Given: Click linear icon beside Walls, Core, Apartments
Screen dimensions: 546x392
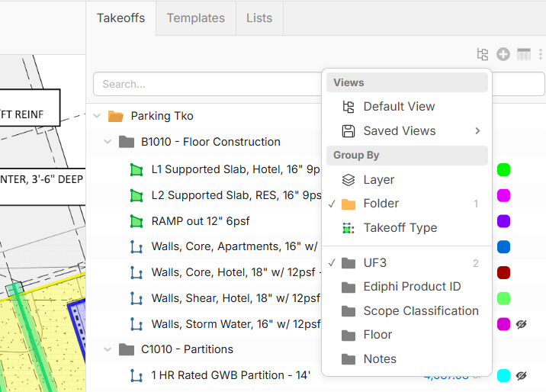Looking at the screenshot, I should pyautogui.click(x=136, y=247).
